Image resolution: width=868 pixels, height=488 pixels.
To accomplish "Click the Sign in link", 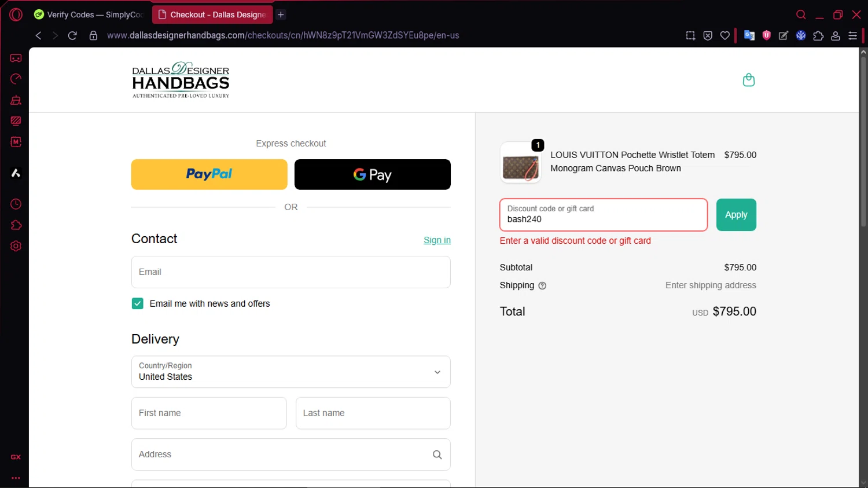I will (x=437, y=240).
